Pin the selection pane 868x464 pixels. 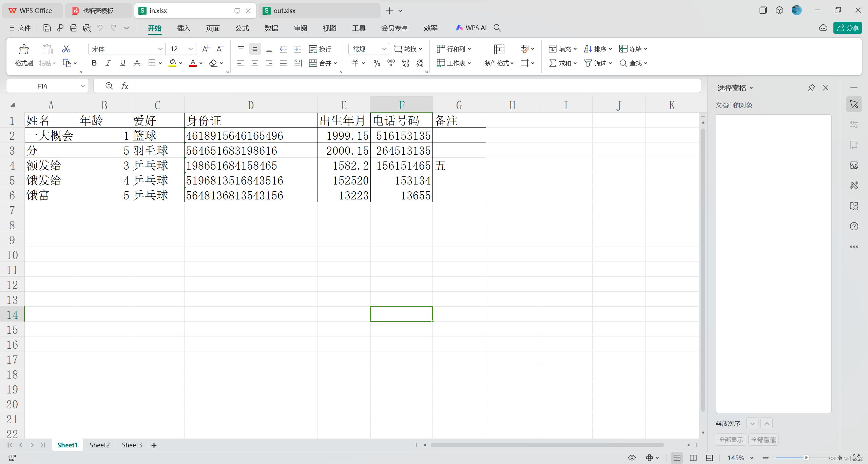coord(811,88)
